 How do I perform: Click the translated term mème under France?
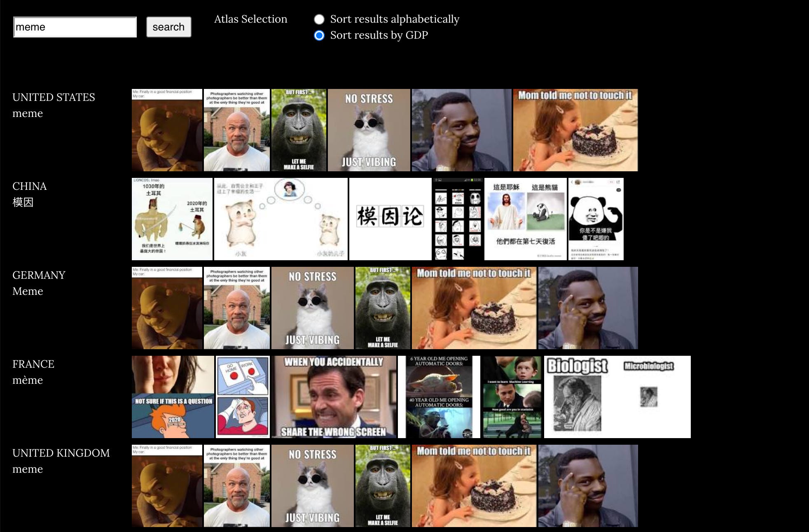28,380
